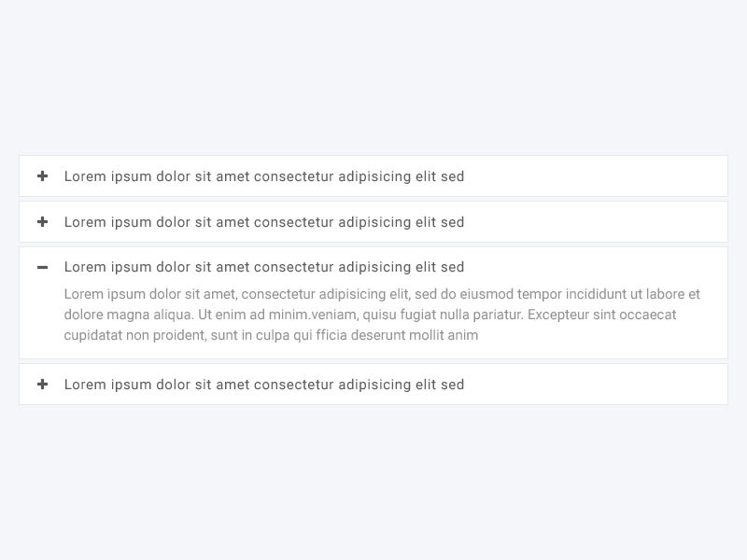Expand the first accordion panel by its title

click(264, 176)
